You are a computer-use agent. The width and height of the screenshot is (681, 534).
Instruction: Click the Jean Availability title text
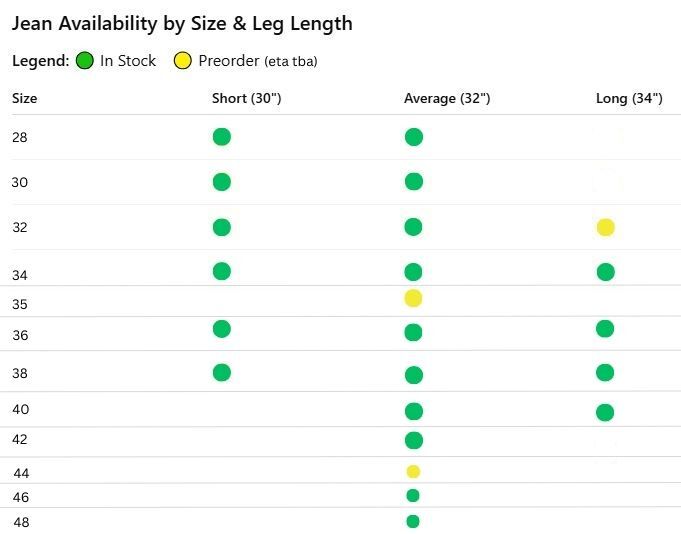click(x=182, y=23)
